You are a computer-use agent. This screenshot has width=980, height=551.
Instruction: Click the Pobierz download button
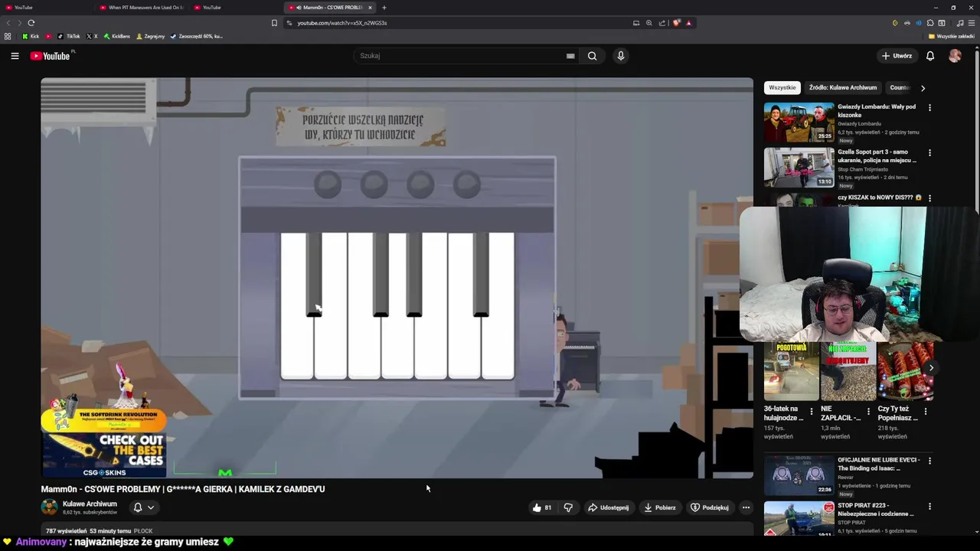click(660, 507)
